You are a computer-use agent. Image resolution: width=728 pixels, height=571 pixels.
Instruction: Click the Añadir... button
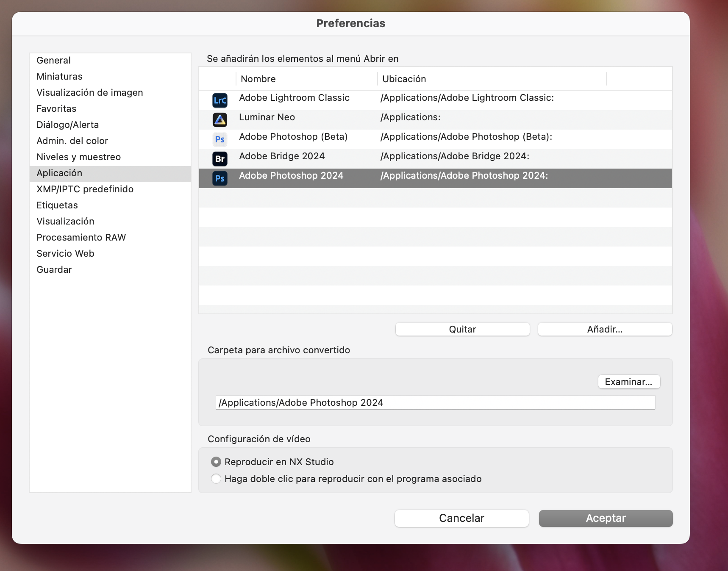coord(605,329)
